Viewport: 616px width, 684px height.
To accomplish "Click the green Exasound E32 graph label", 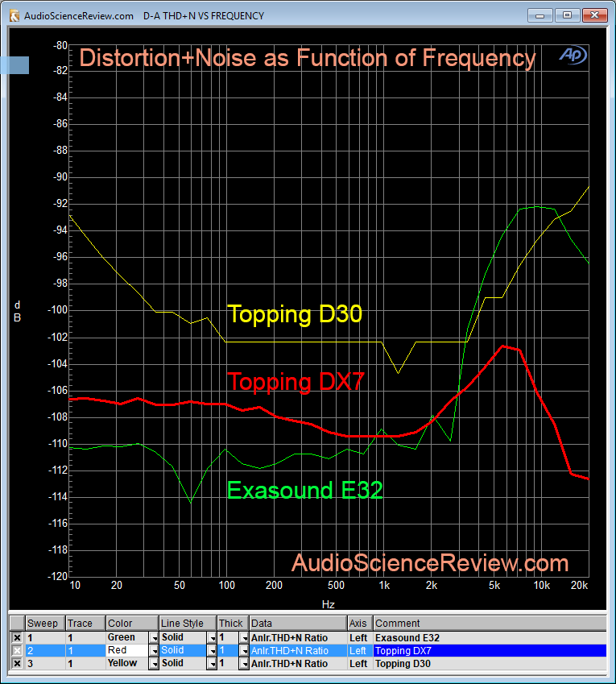I will [x=304, y=490].
